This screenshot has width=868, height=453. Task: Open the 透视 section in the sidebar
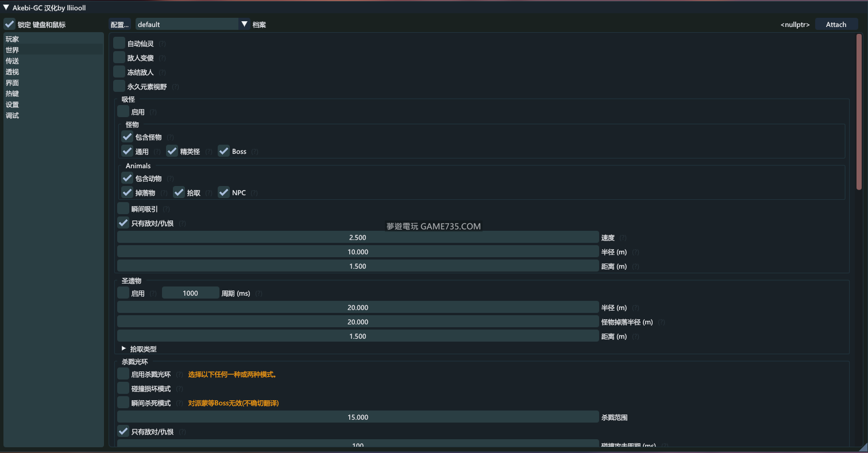click(13, 72)
